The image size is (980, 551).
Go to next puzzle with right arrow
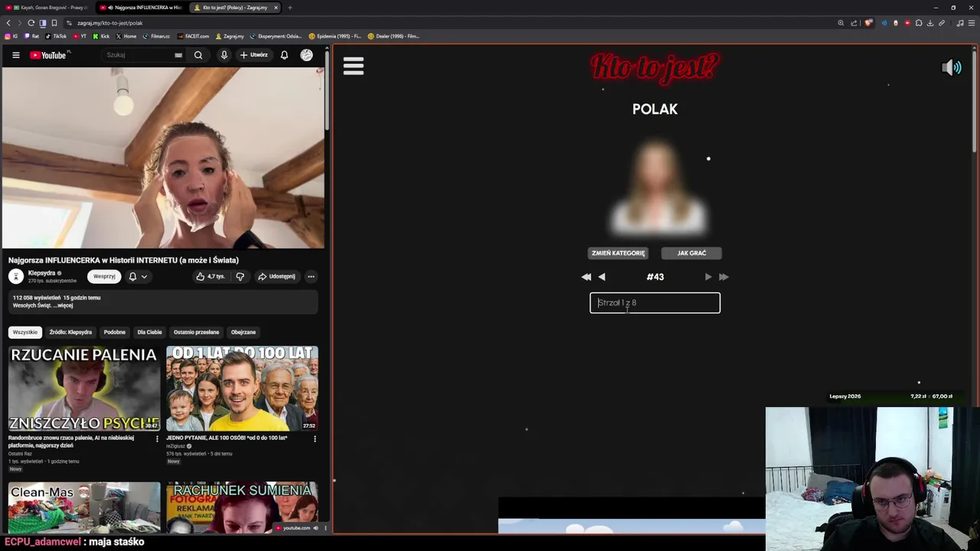click(x=708, y=277)
